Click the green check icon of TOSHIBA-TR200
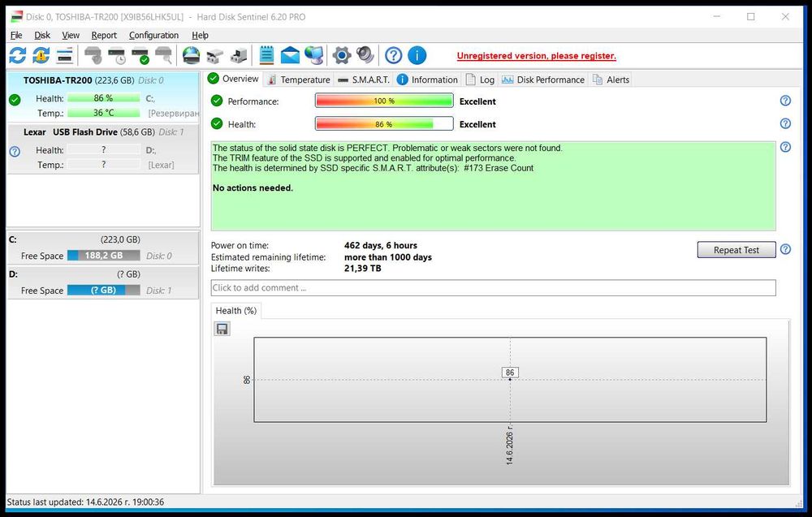The width and height of the screenshot is (812, 517). click(x=15, y=100)
